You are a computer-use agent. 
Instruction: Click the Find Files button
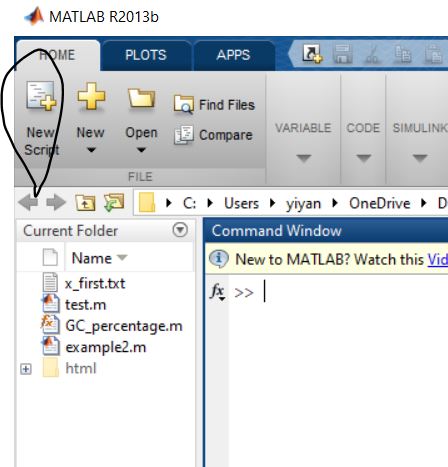tap(214, 105)
